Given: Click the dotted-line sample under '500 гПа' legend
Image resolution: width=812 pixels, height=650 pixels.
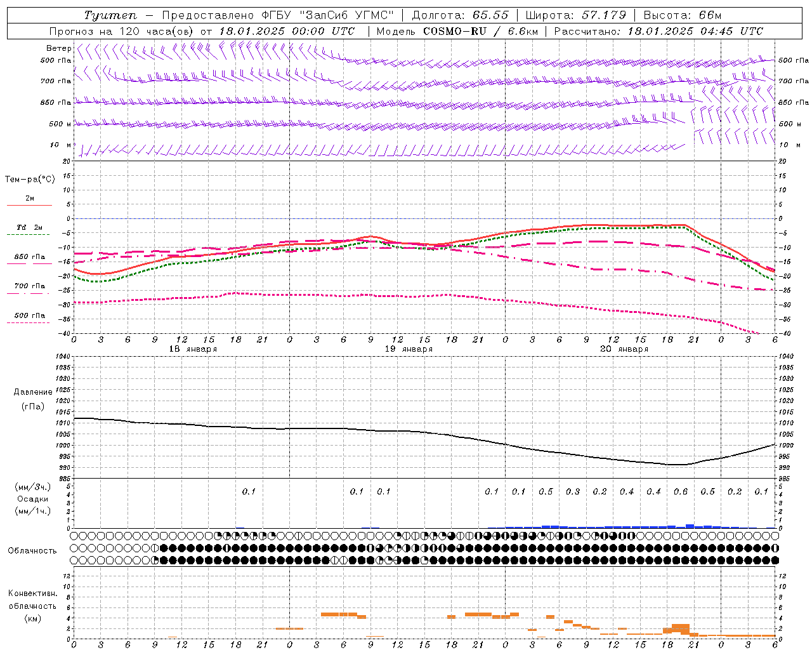Looking at the screenshot, I should (29, 323).
